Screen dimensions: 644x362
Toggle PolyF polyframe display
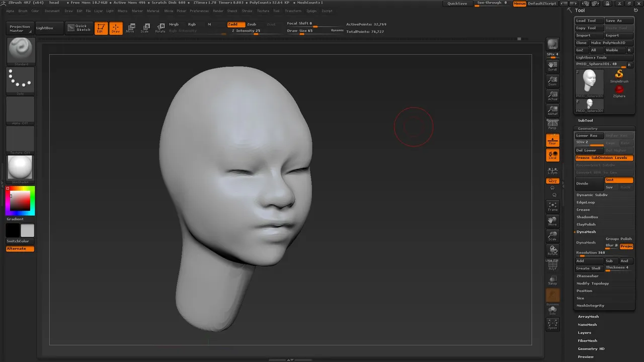click(552, 265)
